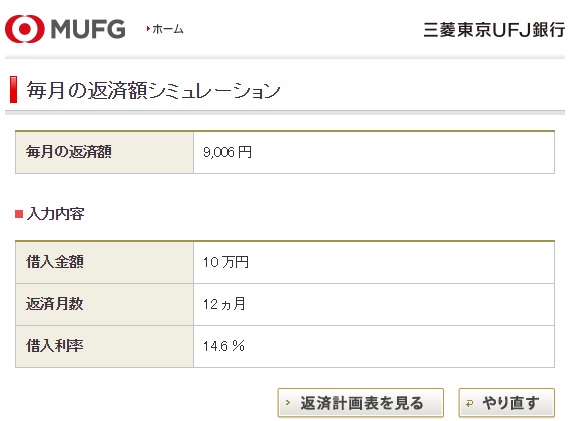Screen dimensions: 573x421
Task: Click the 毎月の返済額シミュレーション heading
Action: tap(153, 90)
